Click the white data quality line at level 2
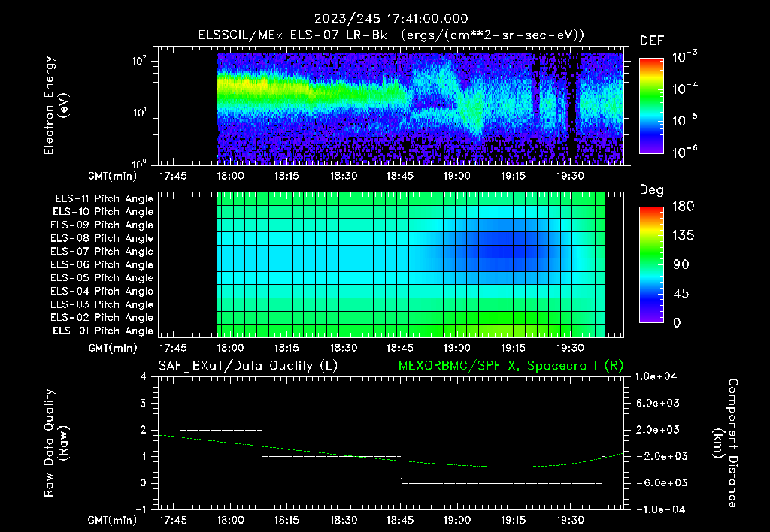 point(222,430)
